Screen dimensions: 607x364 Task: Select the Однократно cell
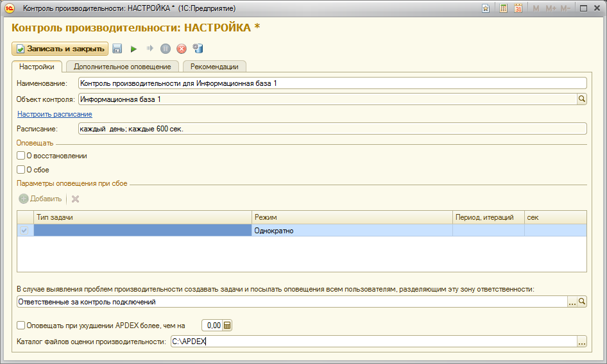tap(352, 231)
